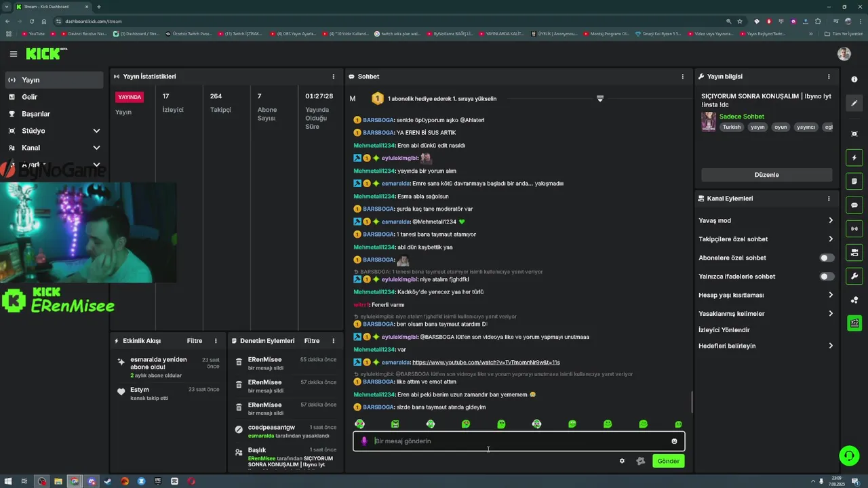Click the lightning bolt icon in right sidebar

854,158
